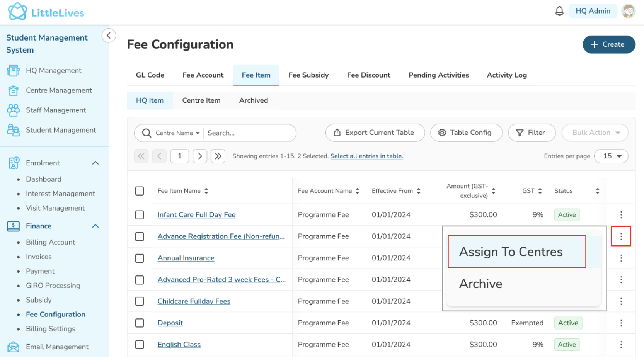Click the Create button
The width and height of the screenshot is (644, 357).
(608, 44)
